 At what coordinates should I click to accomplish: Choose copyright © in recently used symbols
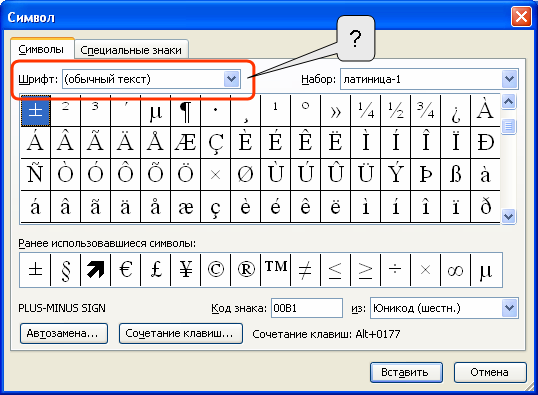pyautogui.click(x=216, y=270)
